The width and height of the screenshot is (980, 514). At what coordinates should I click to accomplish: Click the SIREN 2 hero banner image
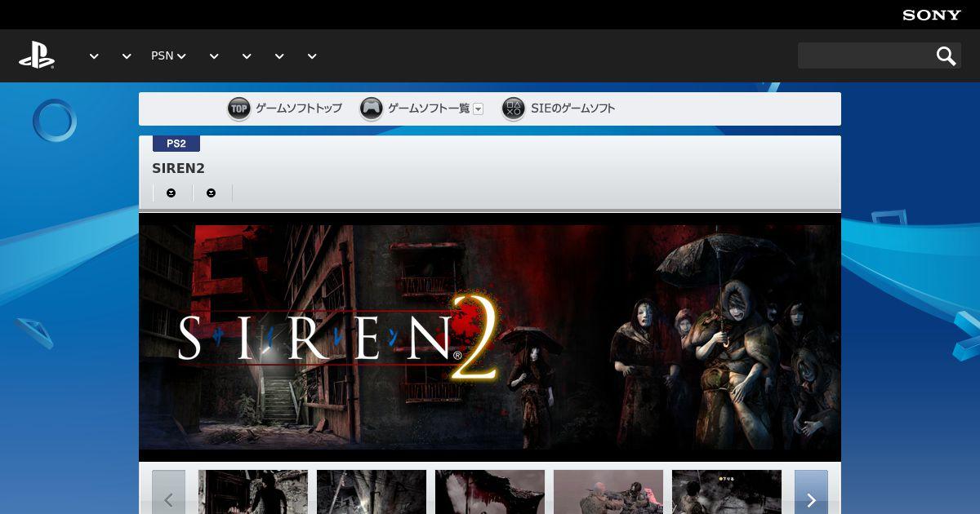[490, 337]
